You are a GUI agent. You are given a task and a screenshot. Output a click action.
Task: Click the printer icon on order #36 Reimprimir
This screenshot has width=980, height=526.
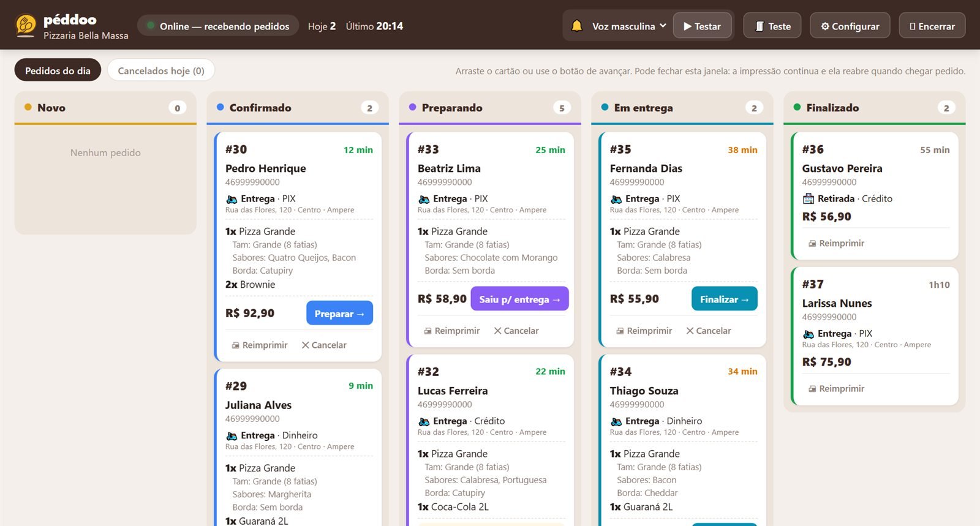[x=812, y=244]
